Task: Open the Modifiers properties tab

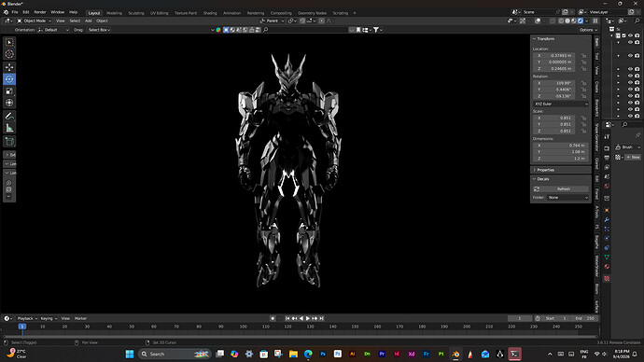Action: [x=607, y=219]
